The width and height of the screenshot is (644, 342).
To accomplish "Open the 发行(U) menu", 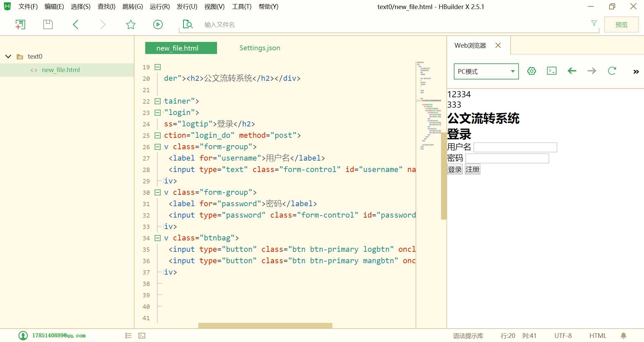I will tap(187, 7).
